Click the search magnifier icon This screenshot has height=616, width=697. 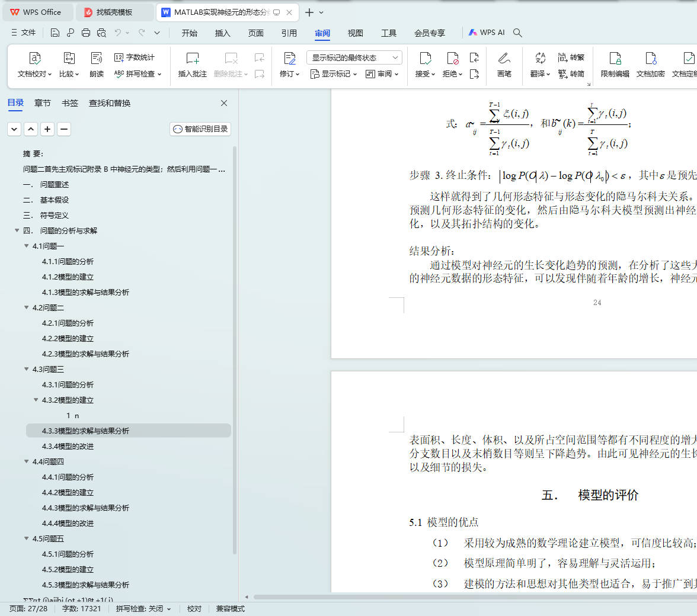(x=517, y=33)
